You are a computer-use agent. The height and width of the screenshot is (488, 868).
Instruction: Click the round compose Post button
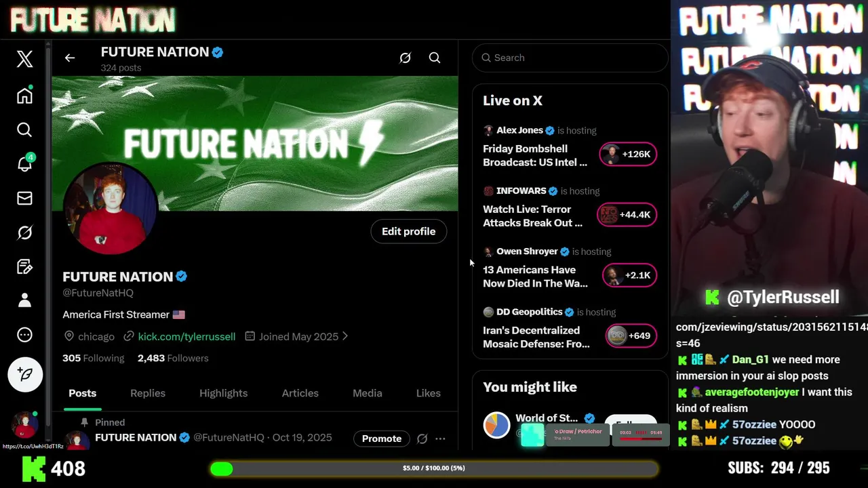pyautogui.click(x=25, y=374)
